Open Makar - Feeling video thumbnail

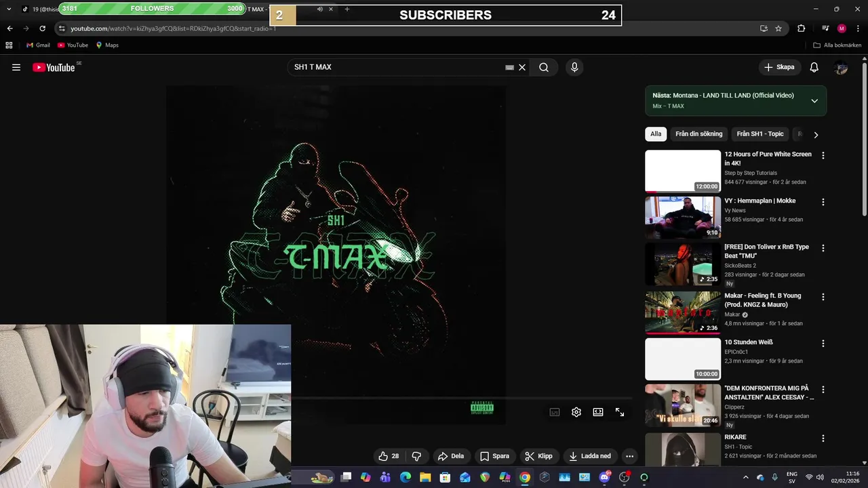[x=683, y=313]
